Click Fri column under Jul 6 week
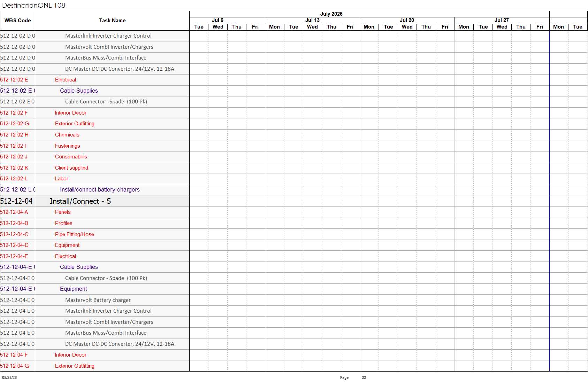588x382 pixels. click(x=255, y=27)
